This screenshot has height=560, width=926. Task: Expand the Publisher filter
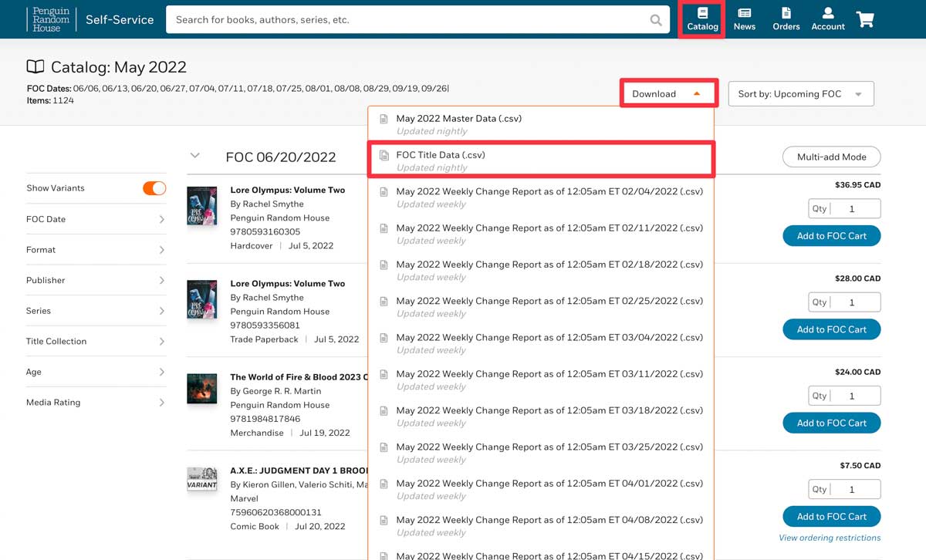pos(96,280)
